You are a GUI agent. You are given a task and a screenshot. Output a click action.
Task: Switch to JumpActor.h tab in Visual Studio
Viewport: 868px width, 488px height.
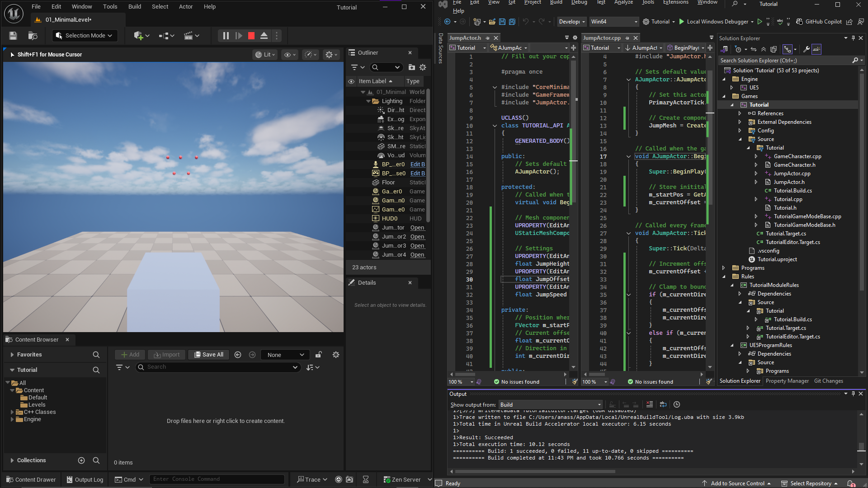tap(465, 38)
